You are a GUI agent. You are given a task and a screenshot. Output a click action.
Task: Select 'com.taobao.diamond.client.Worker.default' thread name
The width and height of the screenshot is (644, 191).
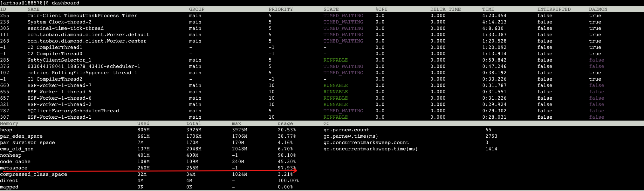[x=88, y=35]
